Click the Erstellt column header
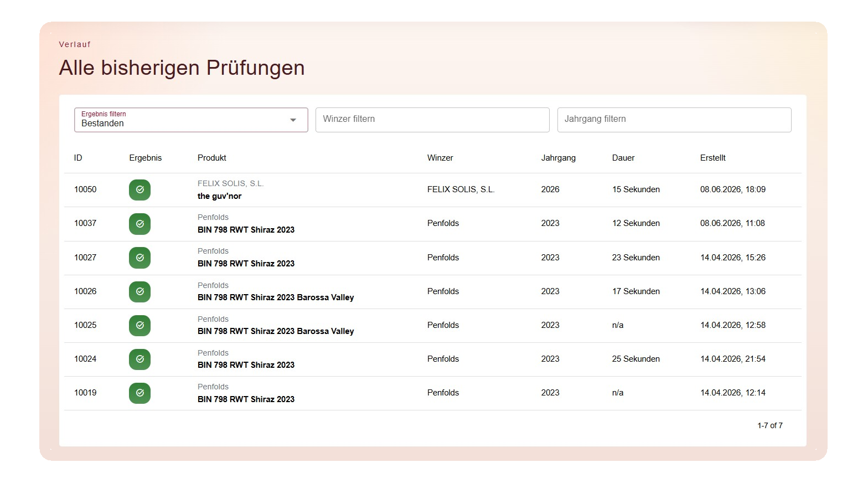The width and height of the screenshot is (868, 483). pyautogui.click(x=713, y=158)
